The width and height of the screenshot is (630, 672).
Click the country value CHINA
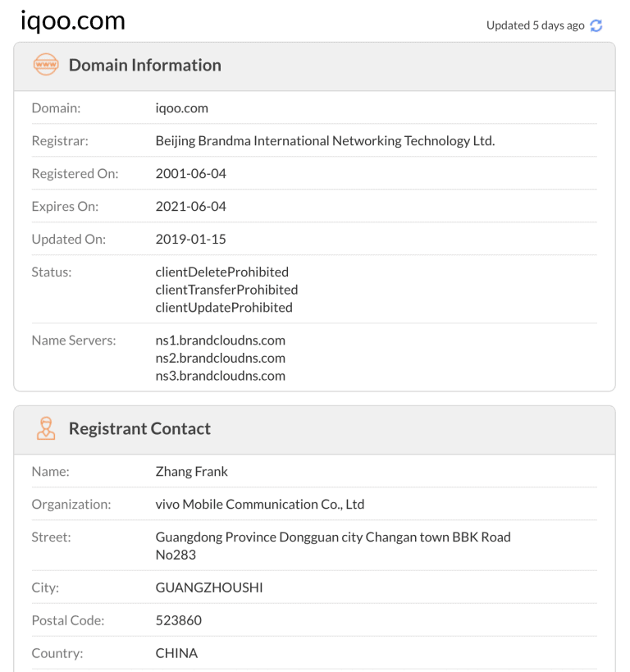(x=176, y=653)
